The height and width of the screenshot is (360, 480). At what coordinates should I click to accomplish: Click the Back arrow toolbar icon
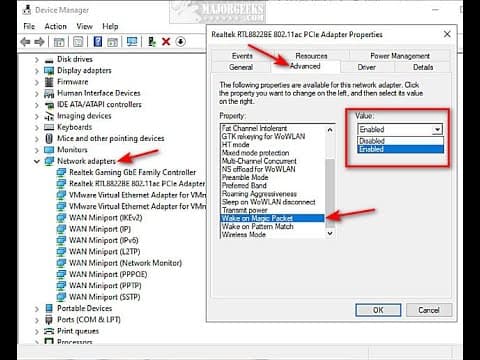(25, 42)
